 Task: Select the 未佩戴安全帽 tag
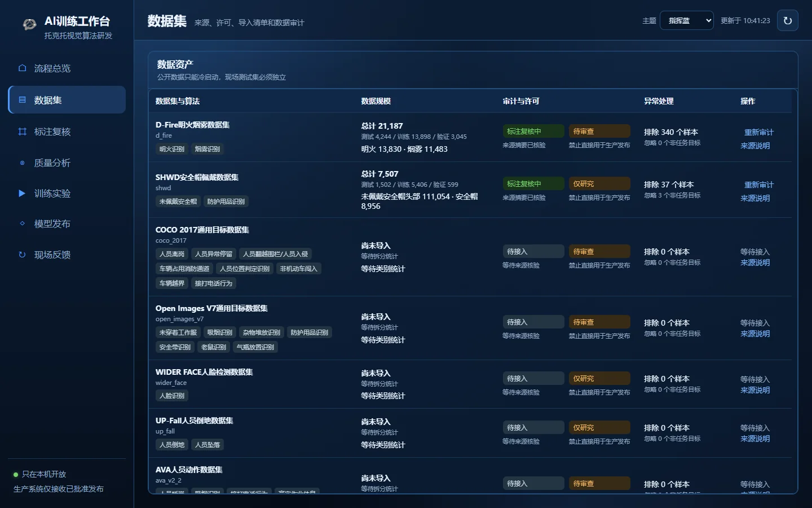[178, 202]
